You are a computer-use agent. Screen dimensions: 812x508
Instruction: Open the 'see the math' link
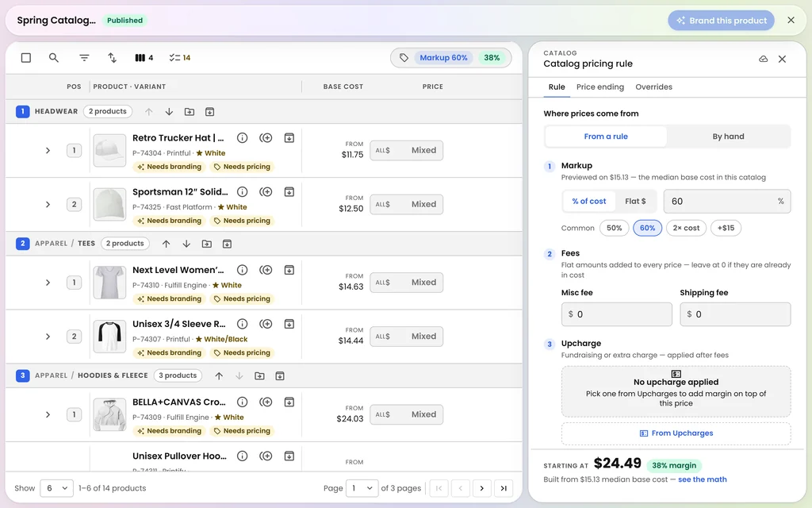tap(703, 479)
